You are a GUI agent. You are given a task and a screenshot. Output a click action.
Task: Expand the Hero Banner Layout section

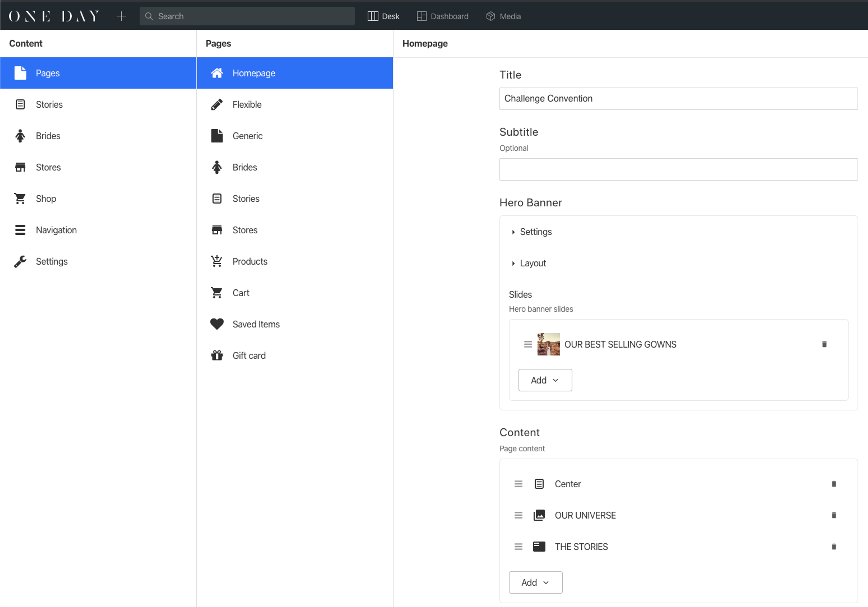(532, 263)
